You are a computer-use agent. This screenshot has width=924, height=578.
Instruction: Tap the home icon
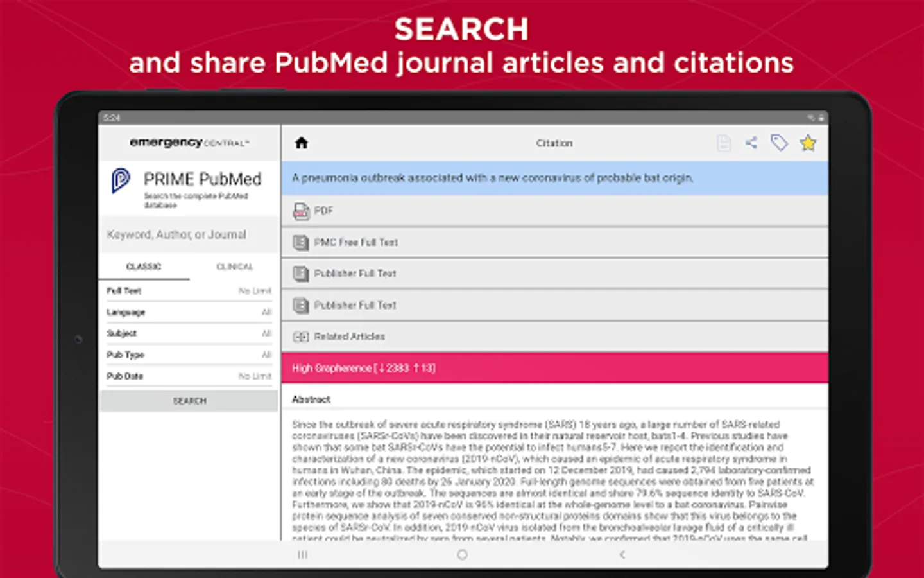click(x=302, y=143)
